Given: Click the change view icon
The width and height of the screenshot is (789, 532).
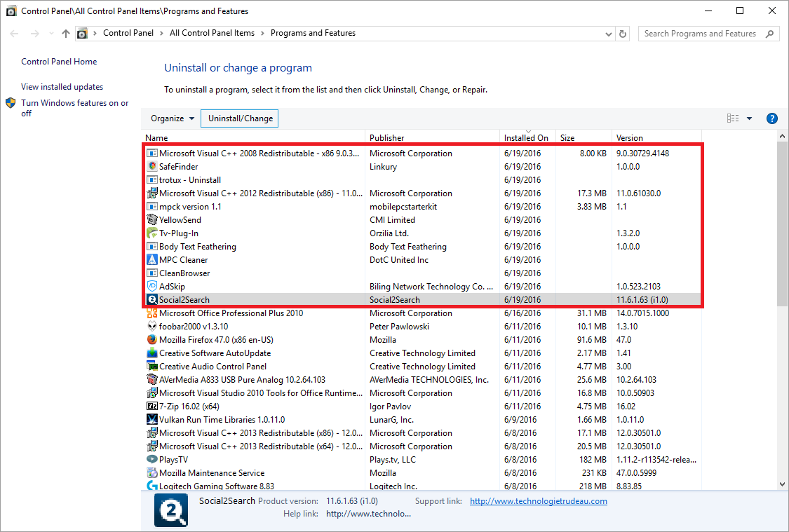Looking at the screenshot, I should pos(733,118).
